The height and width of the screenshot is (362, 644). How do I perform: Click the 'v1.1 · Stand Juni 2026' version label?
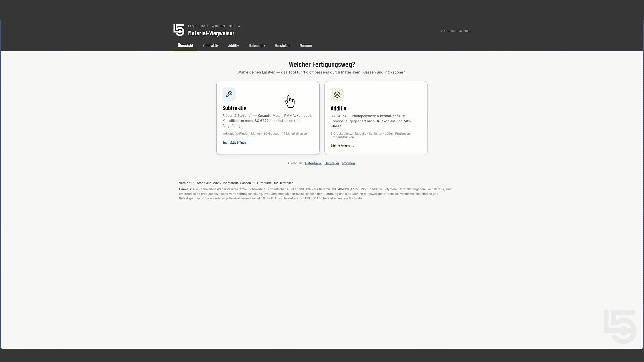455,31
